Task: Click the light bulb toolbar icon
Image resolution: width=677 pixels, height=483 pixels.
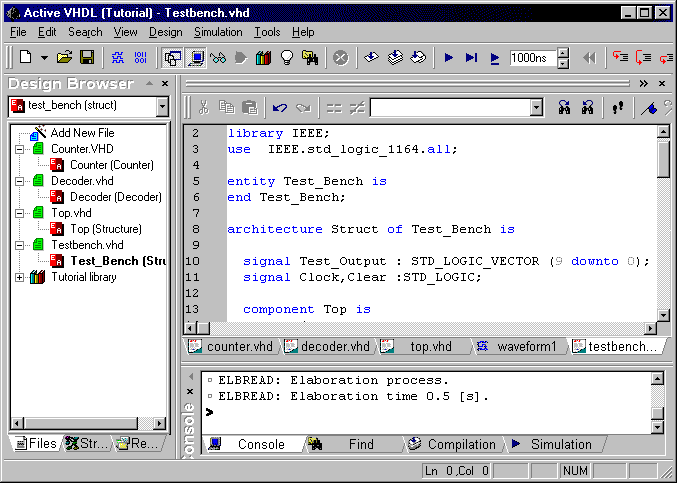Action: [x=287, y=58]
